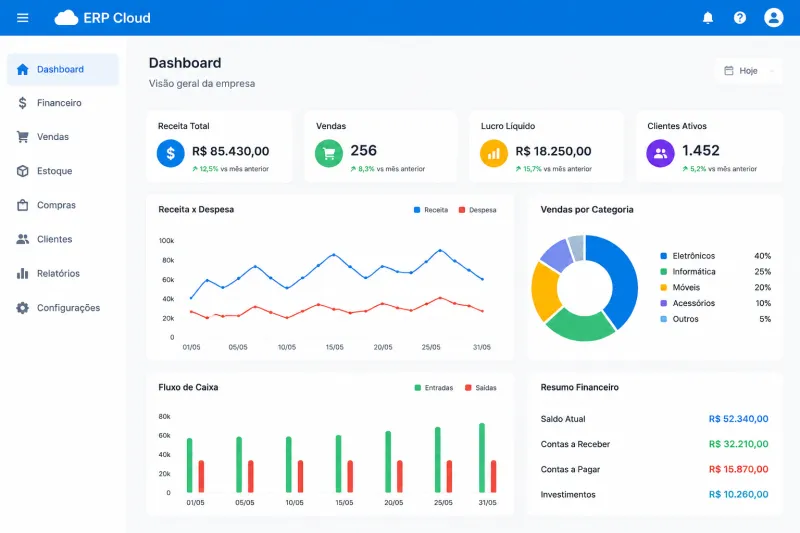Viewport: 800px width, 533px height.
Task: Click the 15,7% growth indicator in Lucro Líquido
Action: pos(529,169)
